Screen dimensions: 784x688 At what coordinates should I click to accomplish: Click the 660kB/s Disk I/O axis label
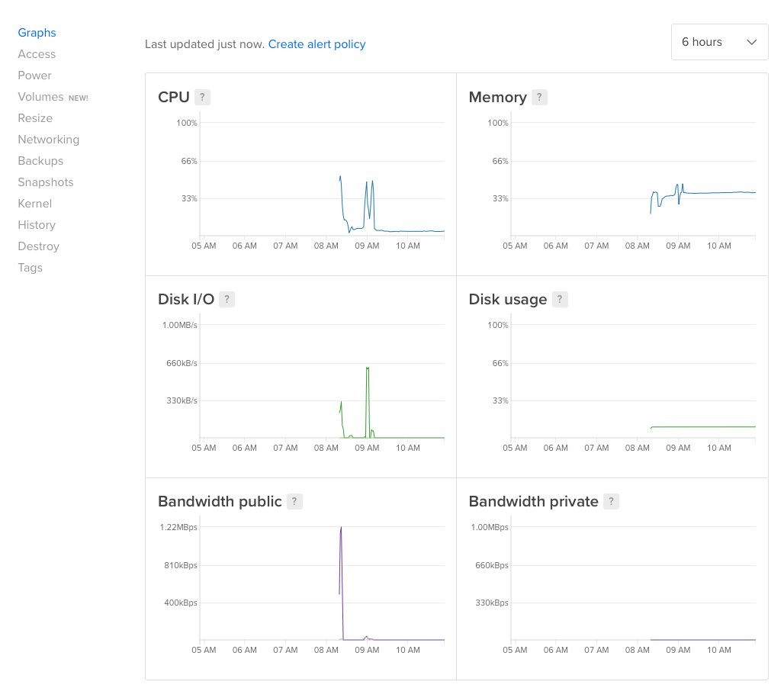point(182,363)
